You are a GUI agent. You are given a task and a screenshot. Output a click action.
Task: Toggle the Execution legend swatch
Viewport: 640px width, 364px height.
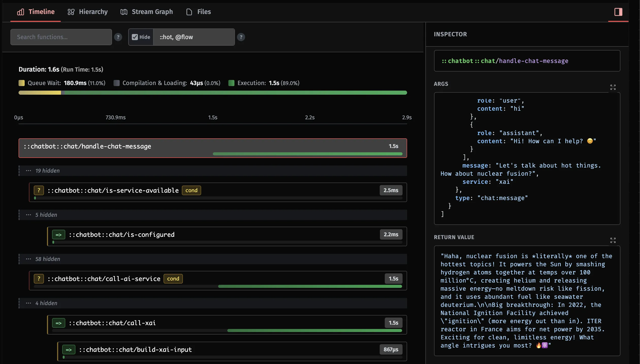click(x=231, y=83)
